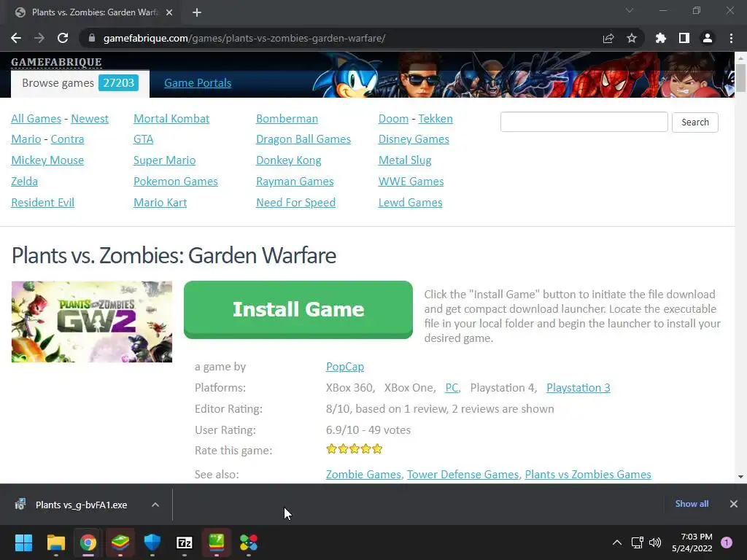The height and width of the screenshot is (560, 747).
Task: Open Windows Security shield in the taskbar
Action: coord(152,542)
